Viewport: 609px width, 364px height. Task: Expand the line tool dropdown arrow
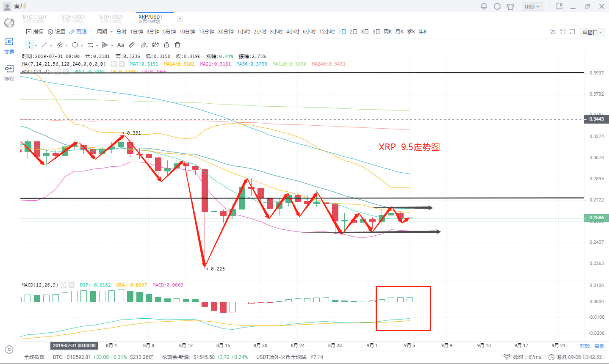tap(51, 45)
